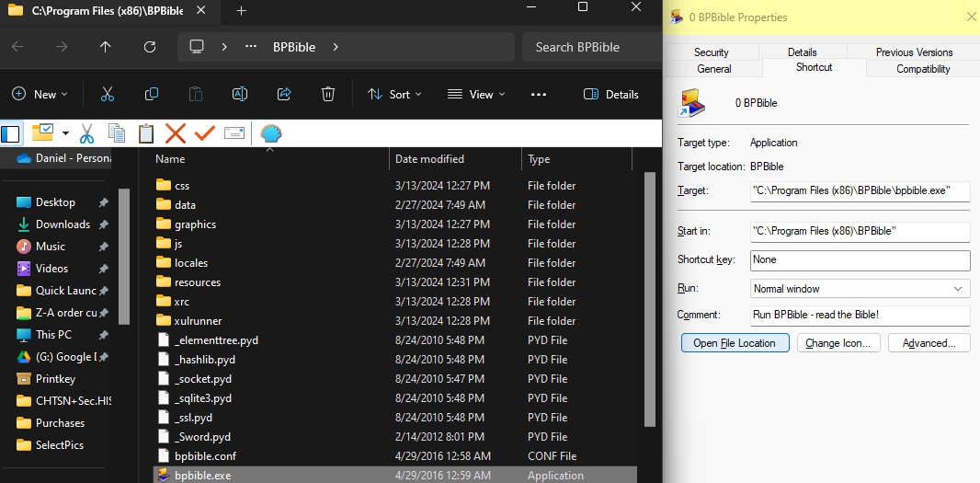This screenshot has width=980, height=483.
Task: Open SelectPics folder in sidebar
Action: [62, 445]
